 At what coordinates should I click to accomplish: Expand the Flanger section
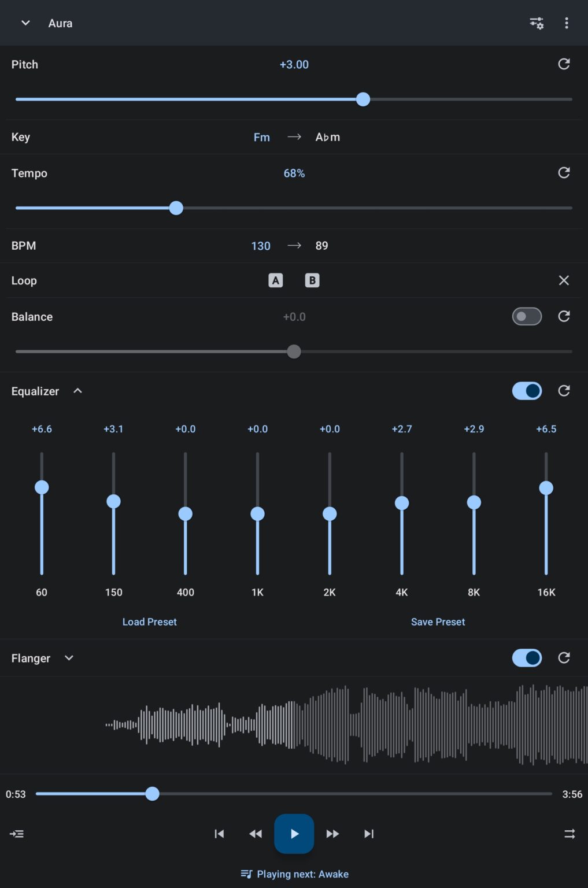pyautogui.click(x=69, y=658)
